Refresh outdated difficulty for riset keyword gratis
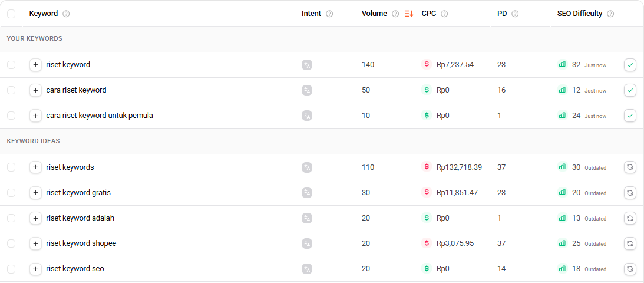This screenshot has height=283, width=644. pyautogui.click(x=630, y=193)
